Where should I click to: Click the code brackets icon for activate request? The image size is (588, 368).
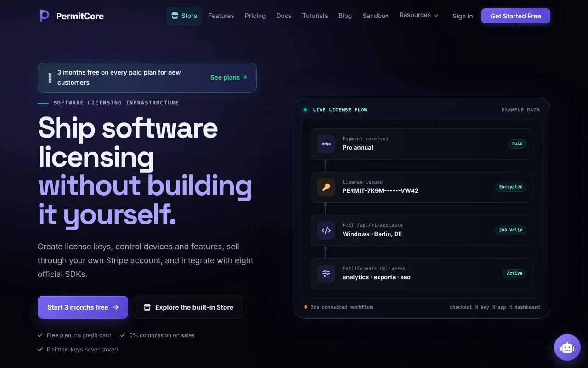pyautogui.click(x=326, y=230)
